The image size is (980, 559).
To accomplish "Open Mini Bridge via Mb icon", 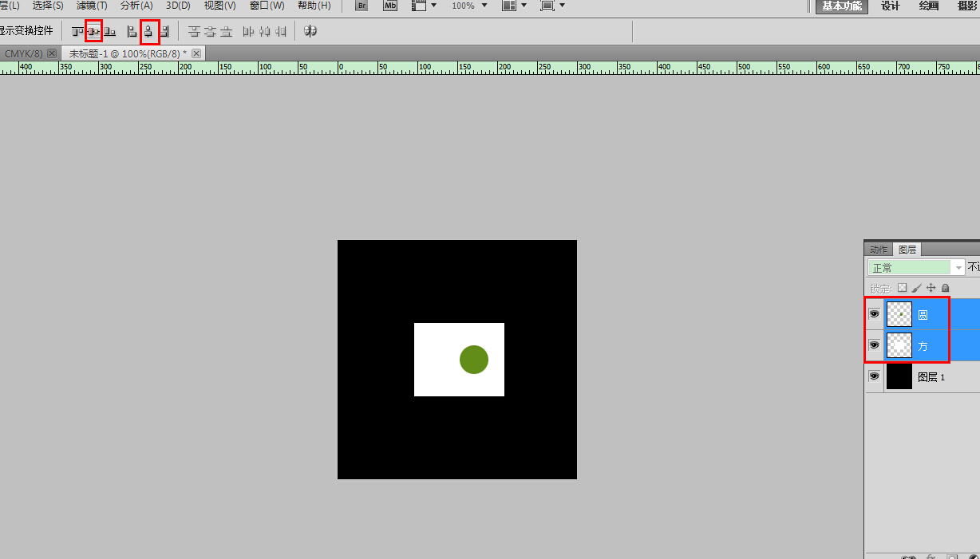I will (x=390, y=6).
